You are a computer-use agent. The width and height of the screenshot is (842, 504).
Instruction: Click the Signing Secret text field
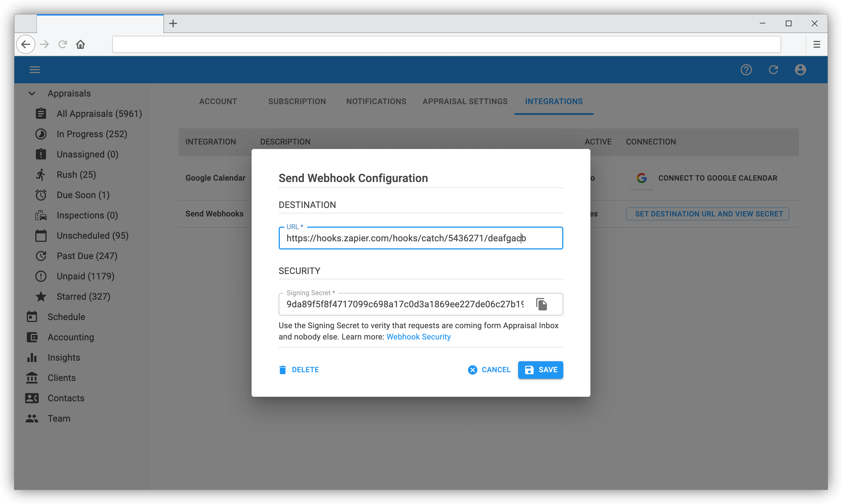pyautogui.click(x=404, y=304)
